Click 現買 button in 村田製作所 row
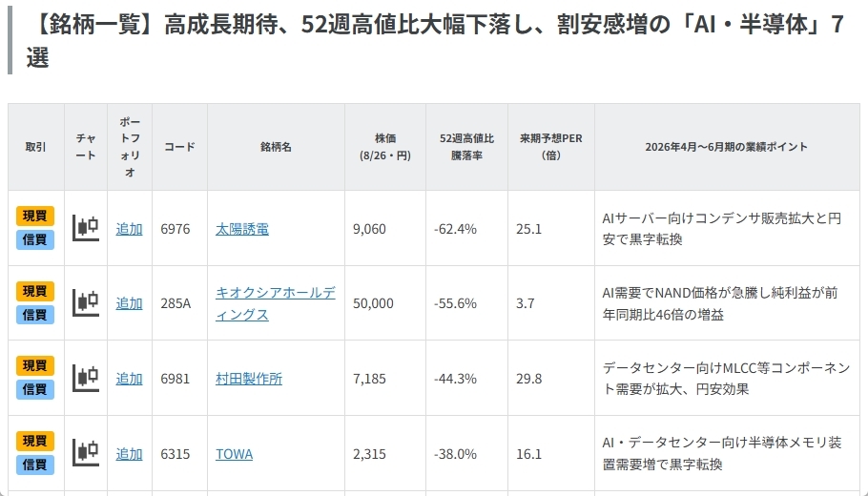 pos(35,366)
